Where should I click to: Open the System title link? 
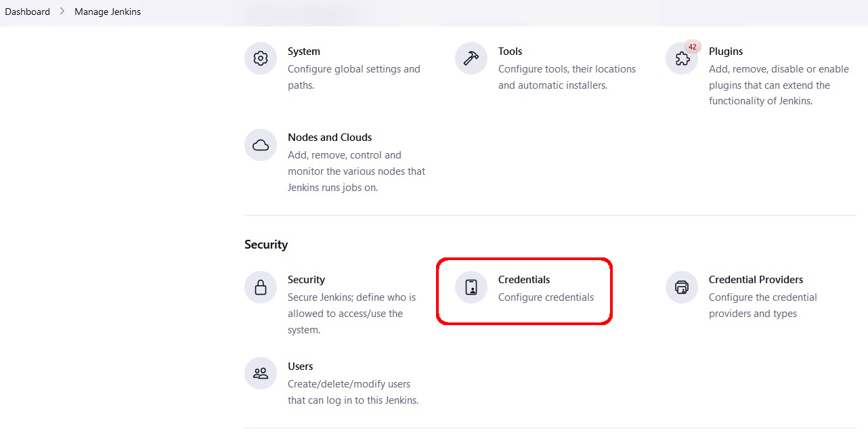(304, 51)
